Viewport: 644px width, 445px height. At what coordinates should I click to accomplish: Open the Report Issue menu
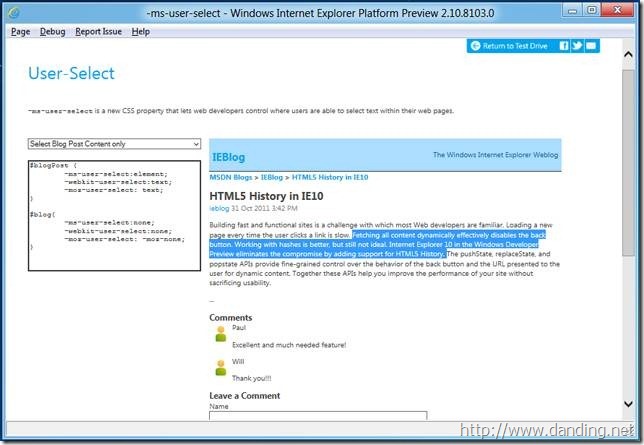99,32
